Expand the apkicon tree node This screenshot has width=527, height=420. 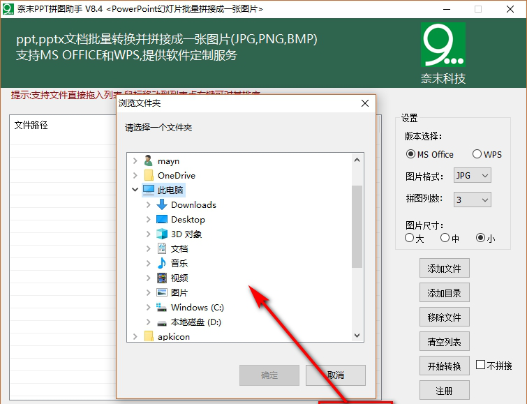pyautogui.click(x=135, y=336)
